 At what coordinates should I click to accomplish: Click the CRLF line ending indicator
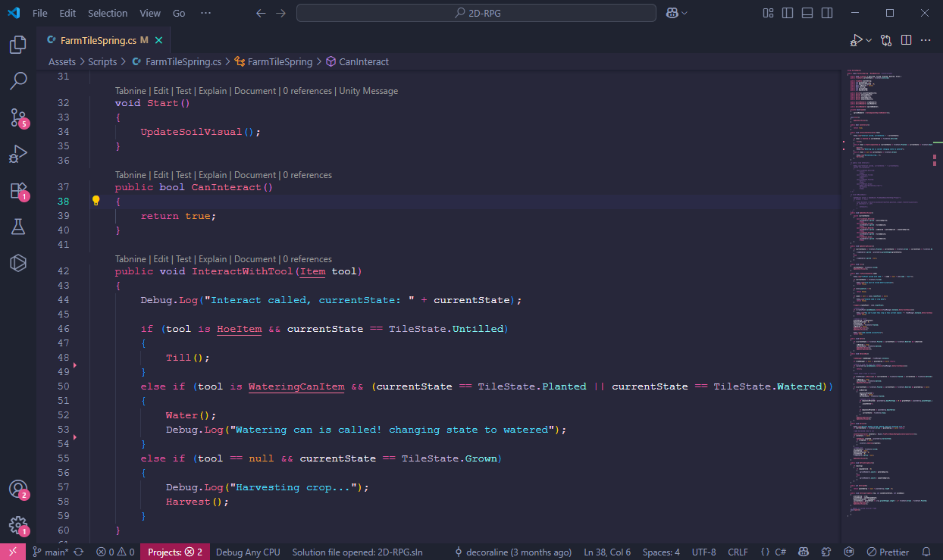738,552
